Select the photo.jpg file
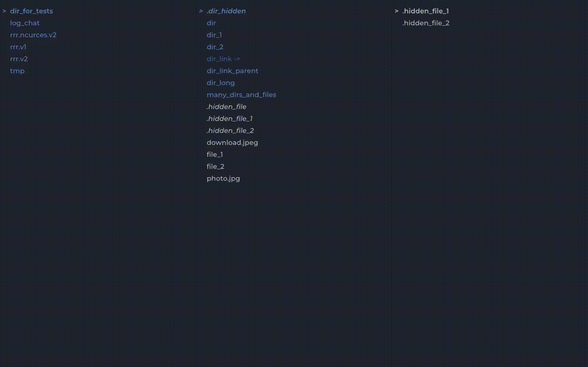The image size is (588, 367). (223, 178)
